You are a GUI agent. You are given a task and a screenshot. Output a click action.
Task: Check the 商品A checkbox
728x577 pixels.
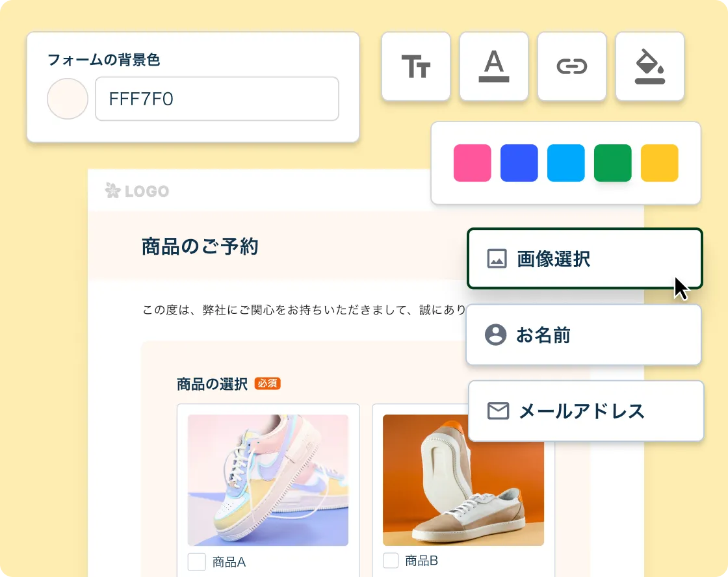coord(197,561)
